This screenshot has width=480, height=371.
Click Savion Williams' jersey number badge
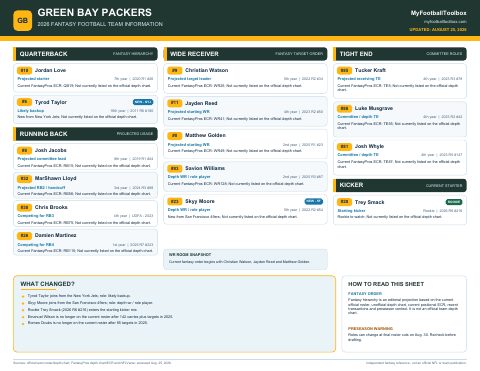pyautogui.click(x=175, y=168)
